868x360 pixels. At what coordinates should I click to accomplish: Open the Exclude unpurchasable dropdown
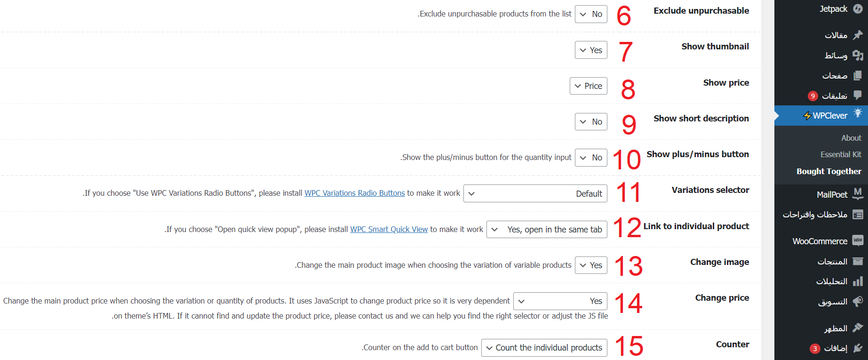click(591, 14)
